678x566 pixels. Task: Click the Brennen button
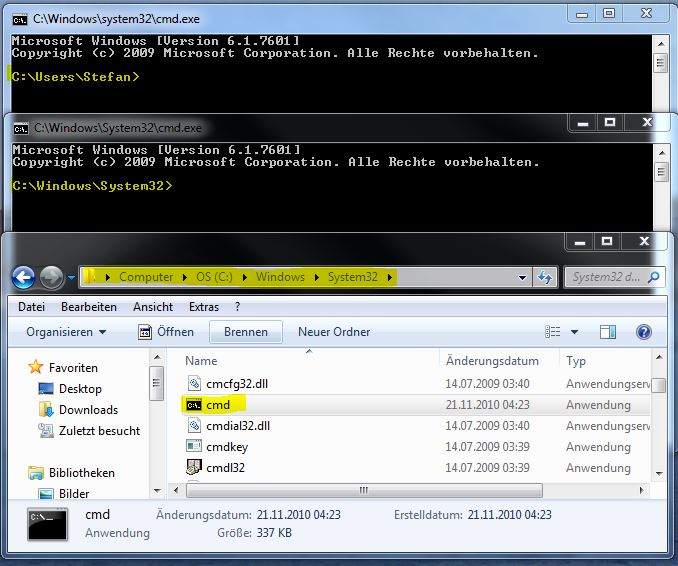[x=245, y=332]
